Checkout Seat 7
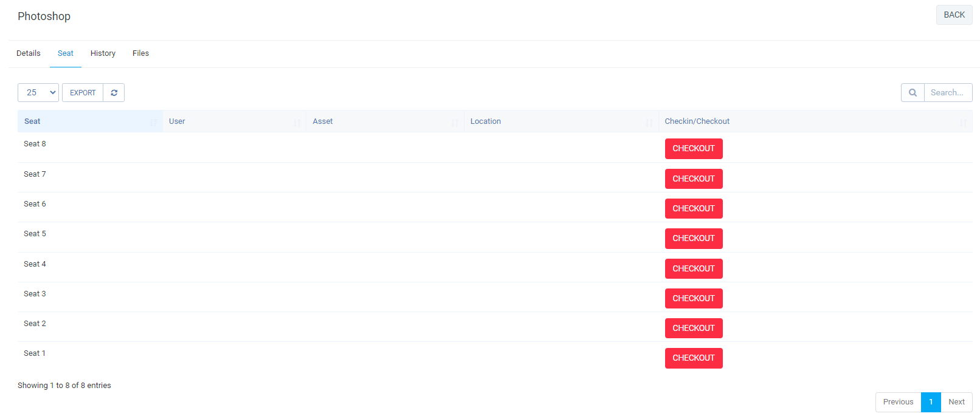 pos(694,179)
